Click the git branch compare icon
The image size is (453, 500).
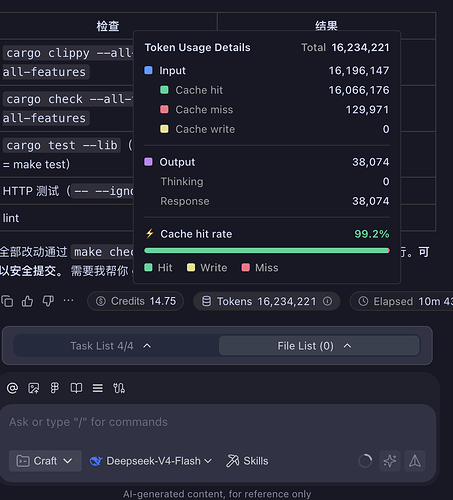tap(119, 388)
